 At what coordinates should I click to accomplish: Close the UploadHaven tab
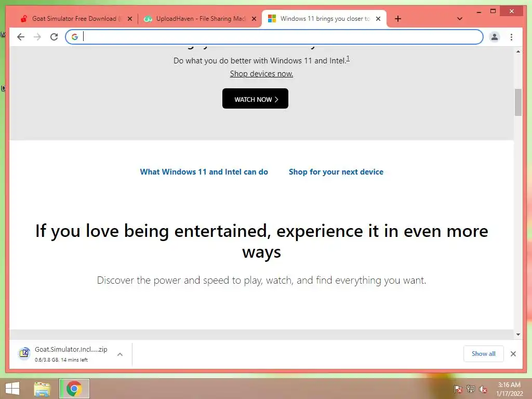coord(254,19)
